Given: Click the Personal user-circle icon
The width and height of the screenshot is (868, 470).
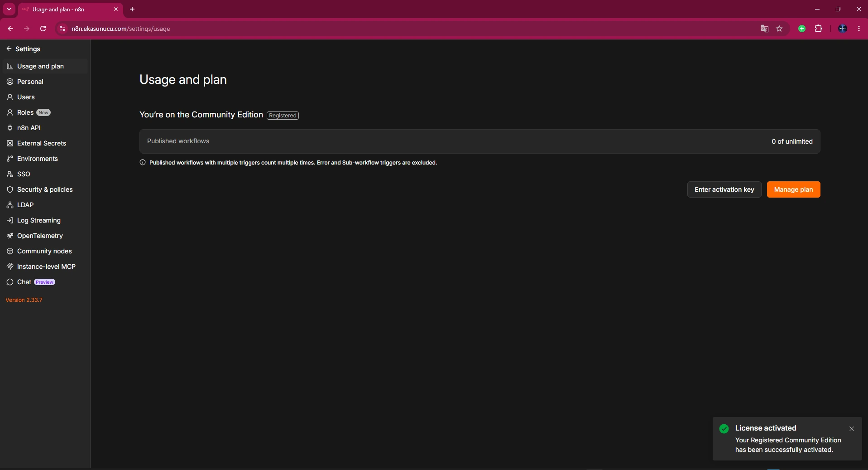Looking at the screenshot, I should pyautogui.click(x=10, y=82).
